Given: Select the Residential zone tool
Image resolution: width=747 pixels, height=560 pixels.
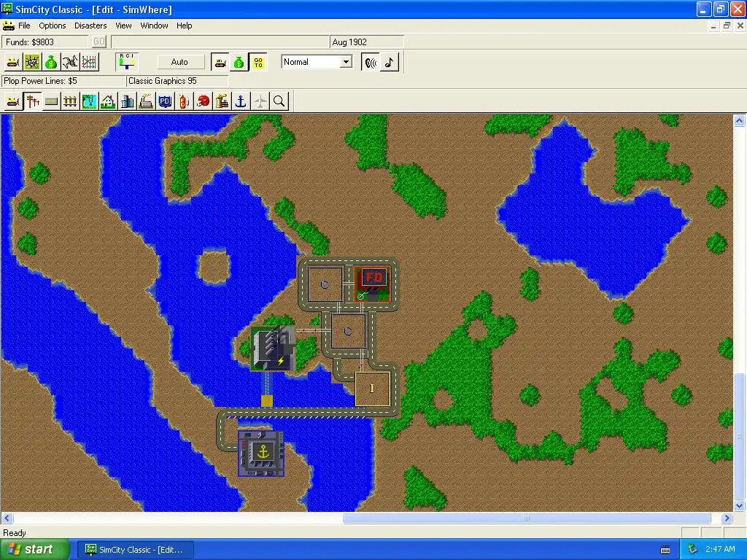Looking at the screenshot, I should tap(108, 101).
